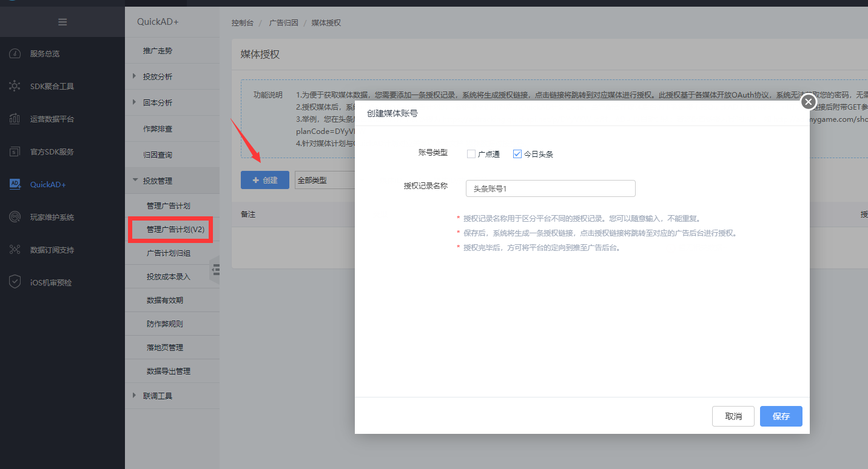
Task: Click the sidebar collapse handle icon
Action: pyautogui.click(x=215, y=270)
